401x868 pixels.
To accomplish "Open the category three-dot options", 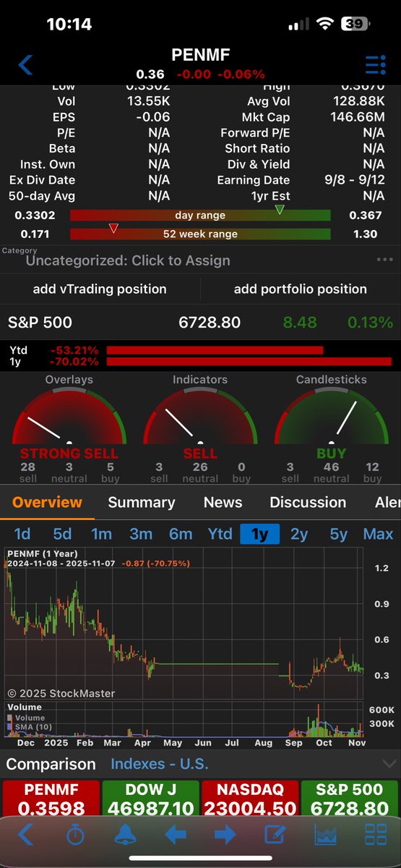I will pos(384,260).
